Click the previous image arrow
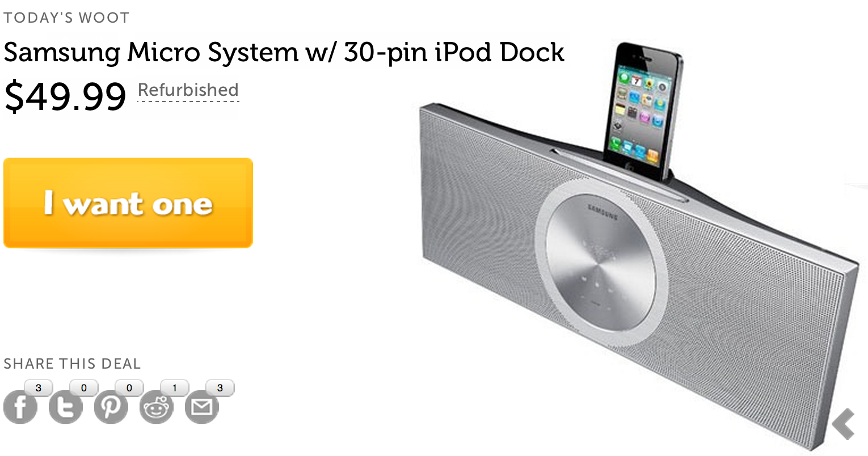Image resolution: width=868 pixels, height=456 pixels. click(844, 424)
